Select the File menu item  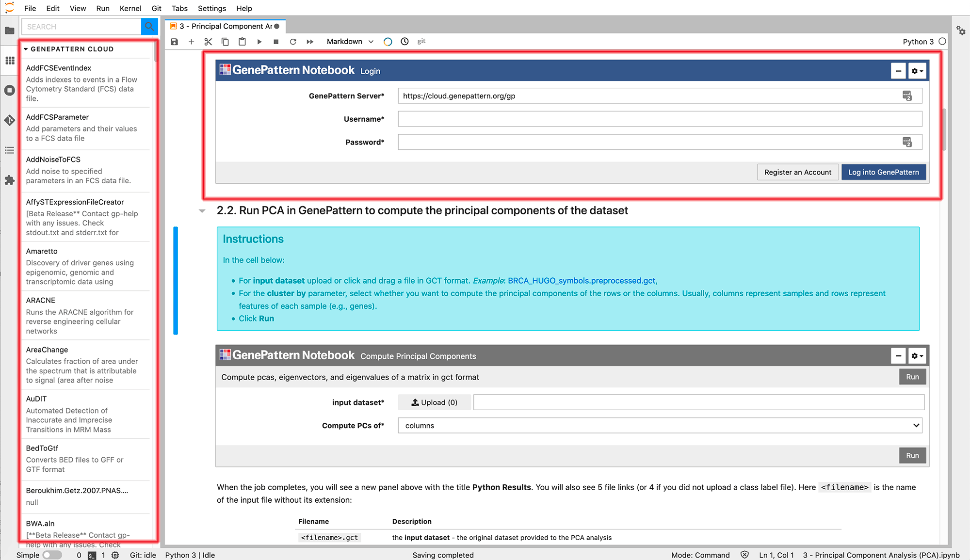(30, 8)
